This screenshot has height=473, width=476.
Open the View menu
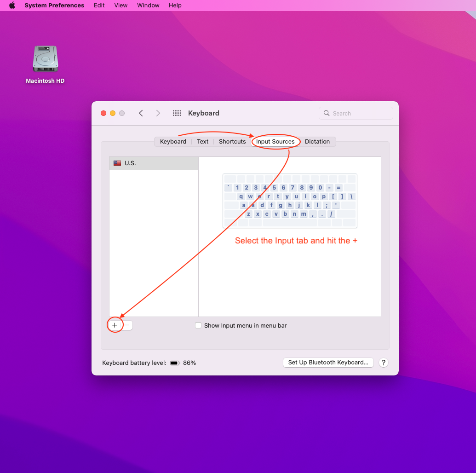click(120, 5)
